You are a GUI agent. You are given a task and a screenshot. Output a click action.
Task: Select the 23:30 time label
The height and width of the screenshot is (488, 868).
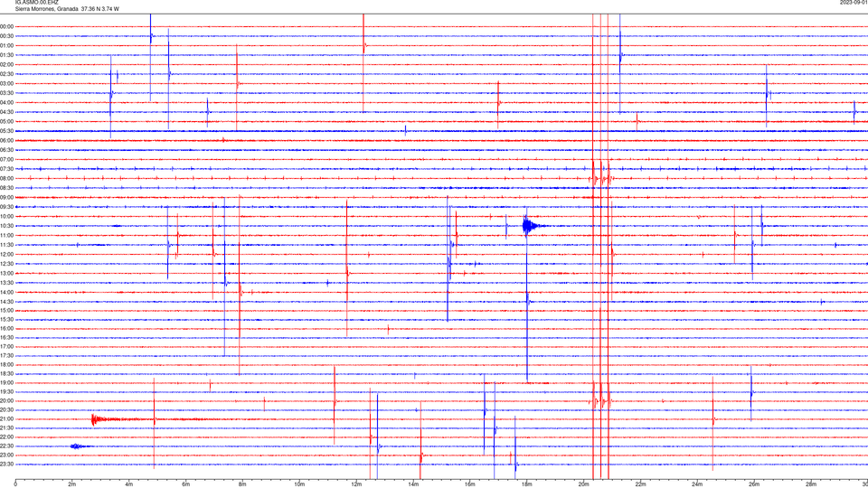pyautogui.click(x=7, y=465)
